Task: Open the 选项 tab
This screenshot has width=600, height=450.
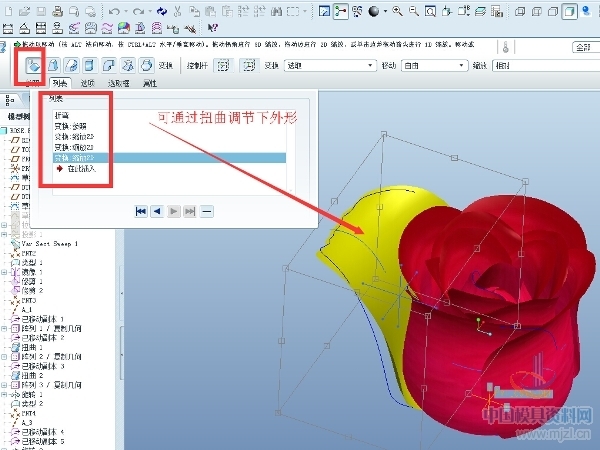Action: coord(88,83)
